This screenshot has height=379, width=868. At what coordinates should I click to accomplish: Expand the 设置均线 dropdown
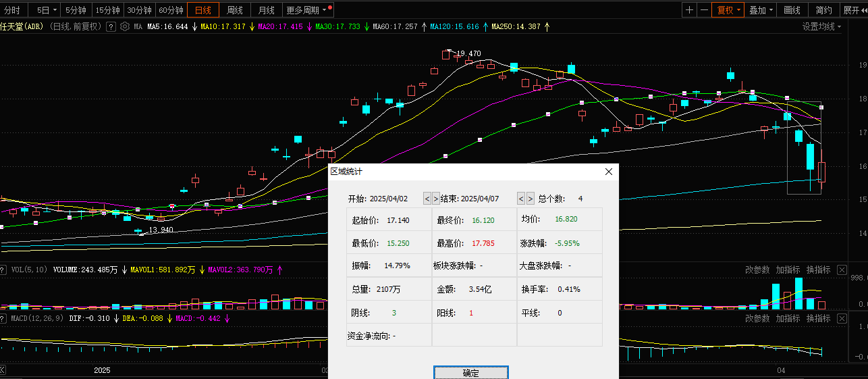(x=822, y=26)
